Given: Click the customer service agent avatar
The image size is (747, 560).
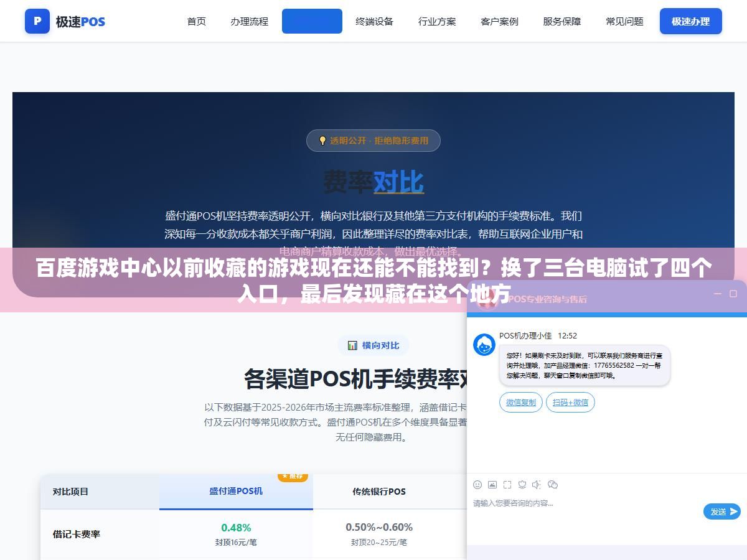Looking at the screenshot, I should click(484, 345).
